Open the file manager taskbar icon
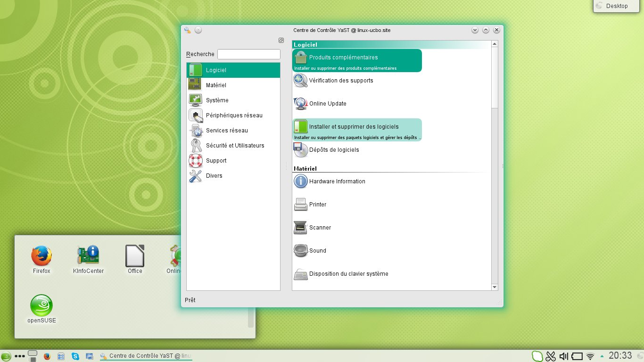Image resolution: width=644 pixels, height=362 pixels. tap(61, 356)
